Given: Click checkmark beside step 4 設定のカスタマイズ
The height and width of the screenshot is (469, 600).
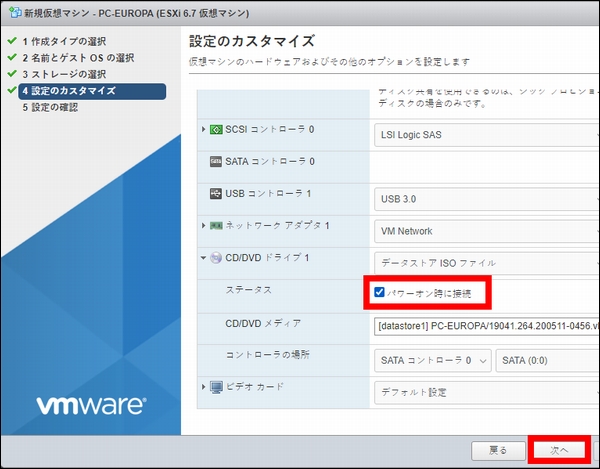Looking at the screenshot, I should tap(12, 90).
